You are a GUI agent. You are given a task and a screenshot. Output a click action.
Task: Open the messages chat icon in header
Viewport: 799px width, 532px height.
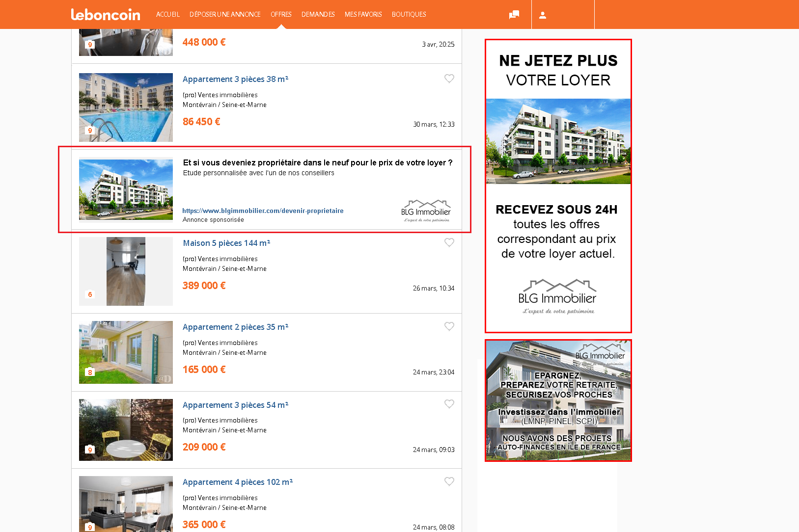click(514, 15)
